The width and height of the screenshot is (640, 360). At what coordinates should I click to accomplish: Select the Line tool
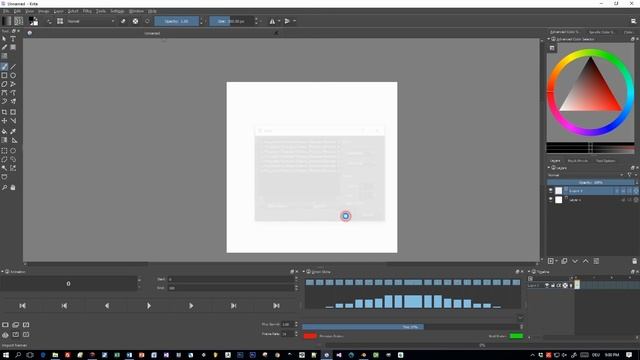[x=13, y=67]
